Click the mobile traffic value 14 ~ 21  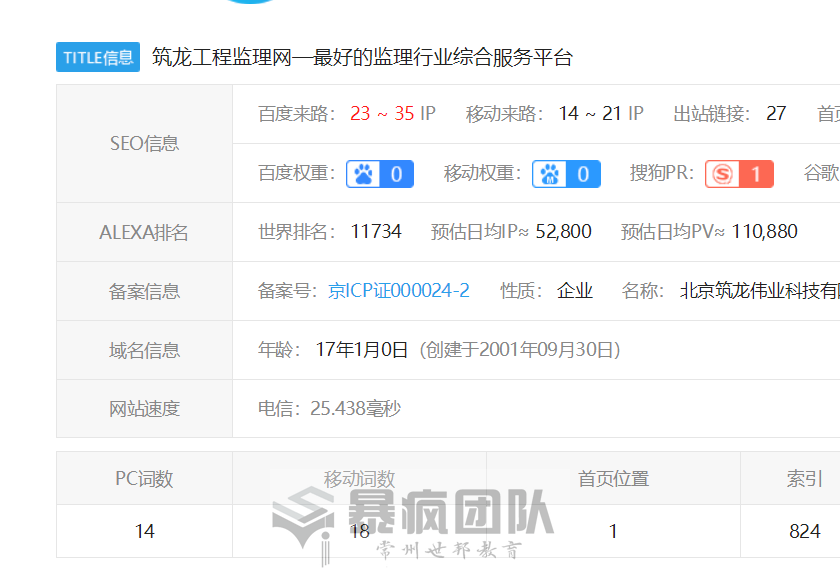coord(590,114)
